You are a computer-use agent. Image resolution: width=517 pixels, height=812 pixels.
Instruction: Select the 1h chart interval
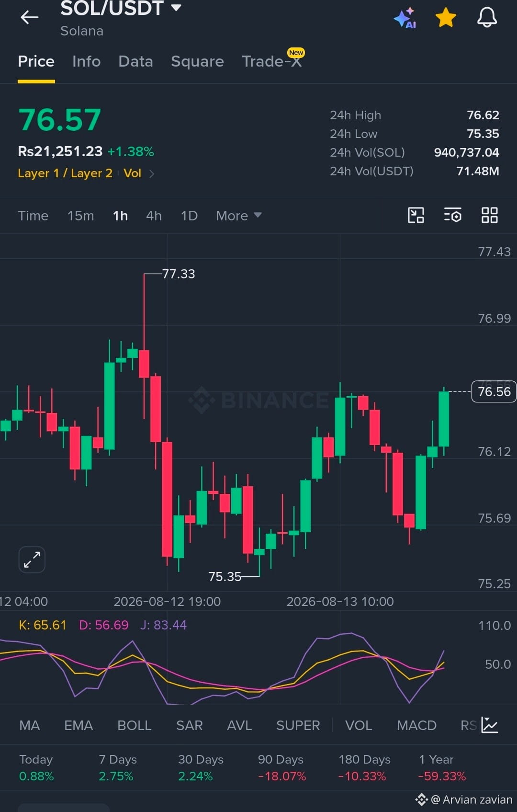pos(120,216)
